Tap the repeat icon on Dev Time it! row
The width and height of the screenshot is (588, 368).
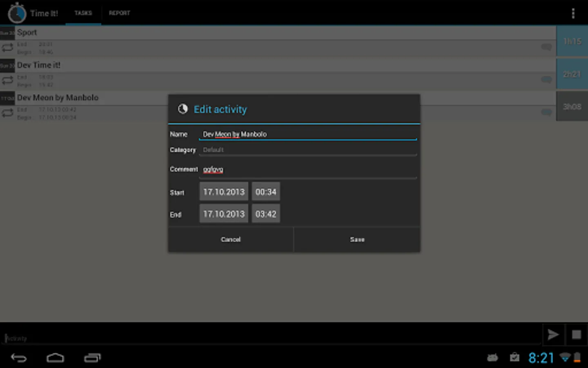click(7, 80)
